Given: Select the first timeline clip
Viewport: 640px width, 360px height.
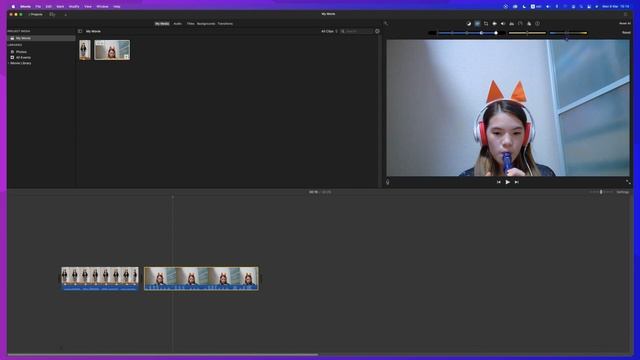Looking at the screenshot, I should (x=100, y=278).
